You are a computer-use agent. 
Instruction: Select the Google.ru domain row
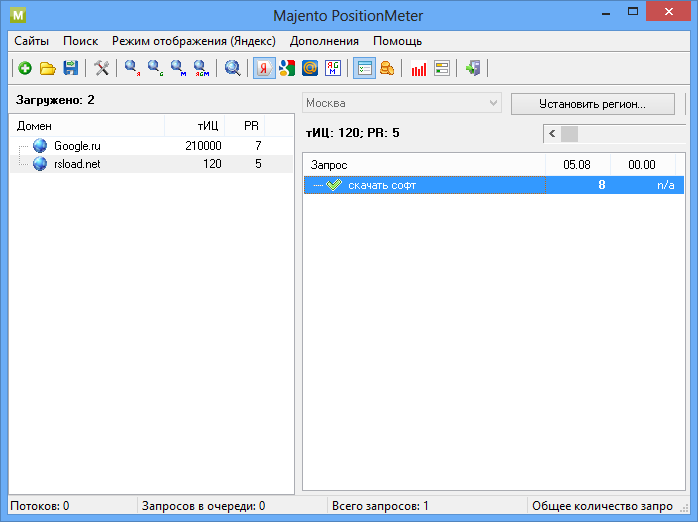pyautogui.click(x=151, y=146)
